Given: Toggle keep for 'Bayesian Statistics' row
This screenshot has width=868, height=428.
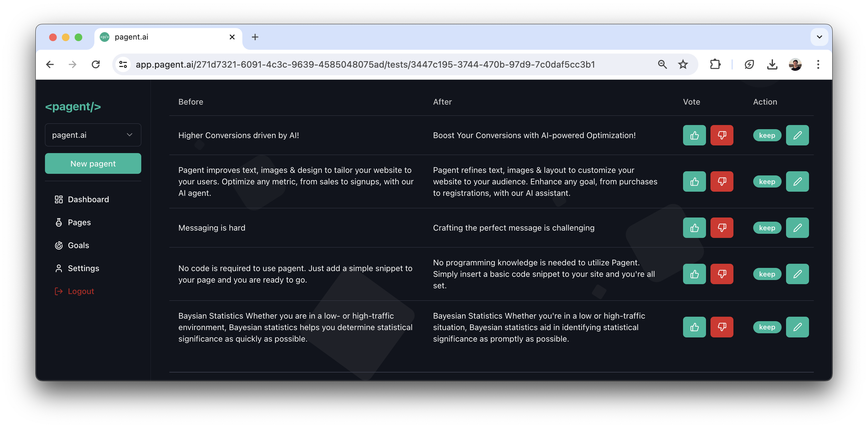Looking at the screenshot, I should tap(767, 327).
